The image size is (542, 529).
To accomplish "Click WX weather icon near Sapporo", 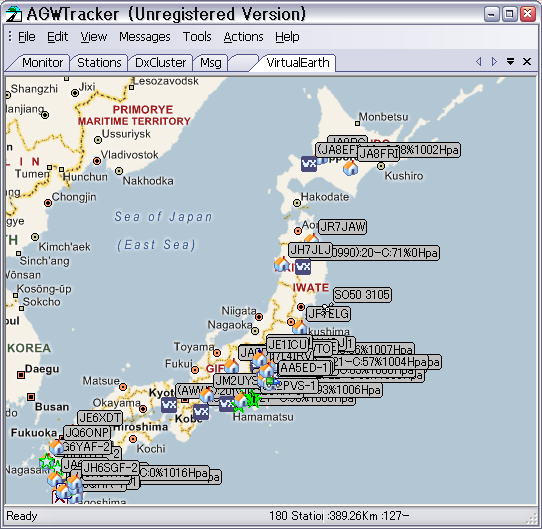I will (x=309, y=164).
